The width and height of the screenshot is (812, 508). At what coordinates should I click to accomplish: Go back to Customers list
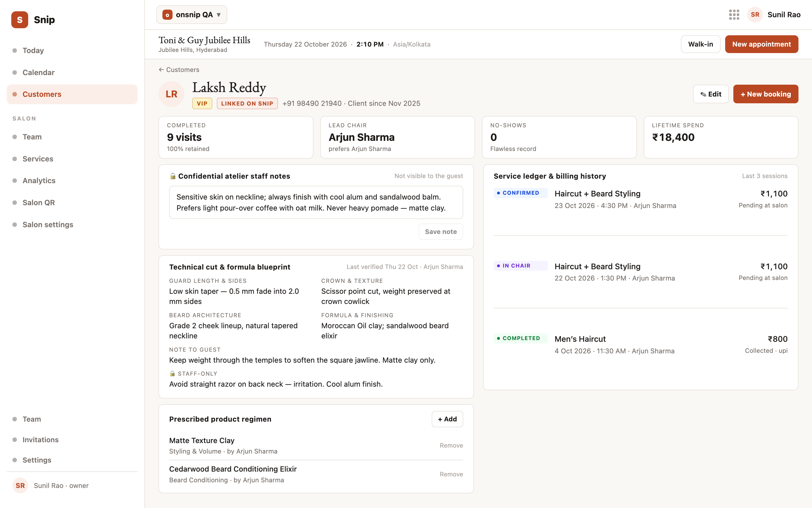pyautogui.click(x=179, y=69)
